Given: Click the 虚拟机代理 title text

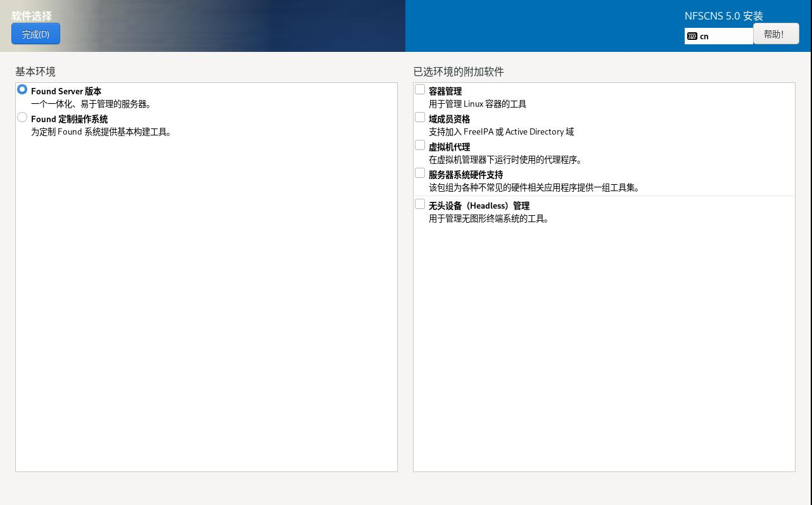Looking at the screenshot, I should click(449, 147).
